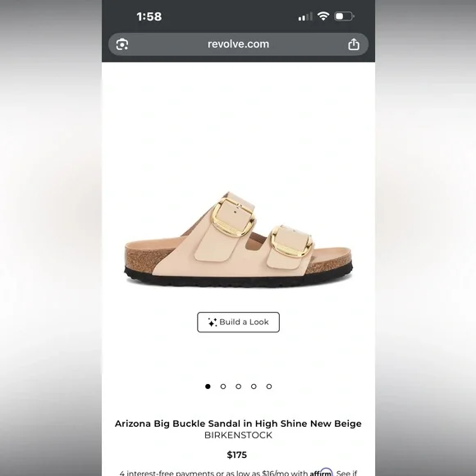Click the Build a Look button
This screenshot has height=476, width=476.
238,322
